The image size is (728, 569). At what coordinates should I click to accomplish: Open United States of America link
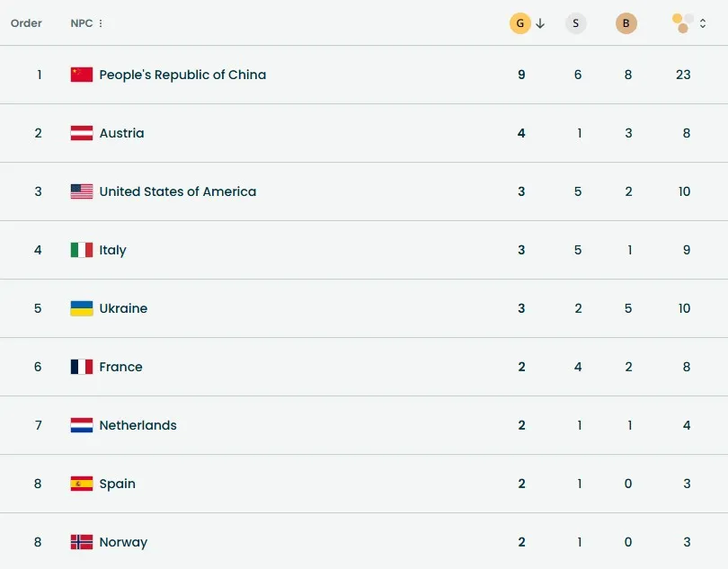(177, 191)
